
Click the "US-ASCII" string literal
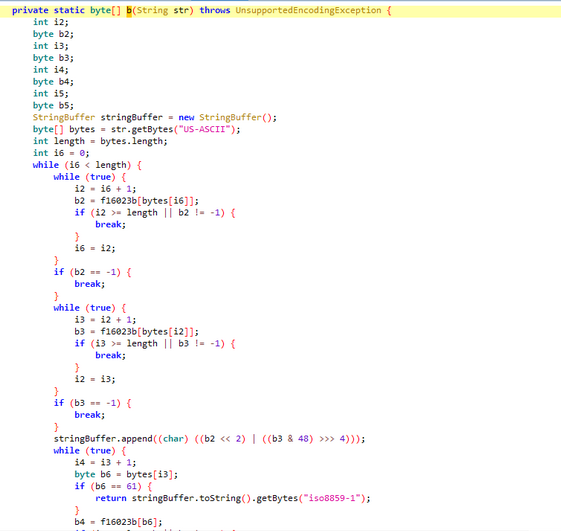pos(205,129)
